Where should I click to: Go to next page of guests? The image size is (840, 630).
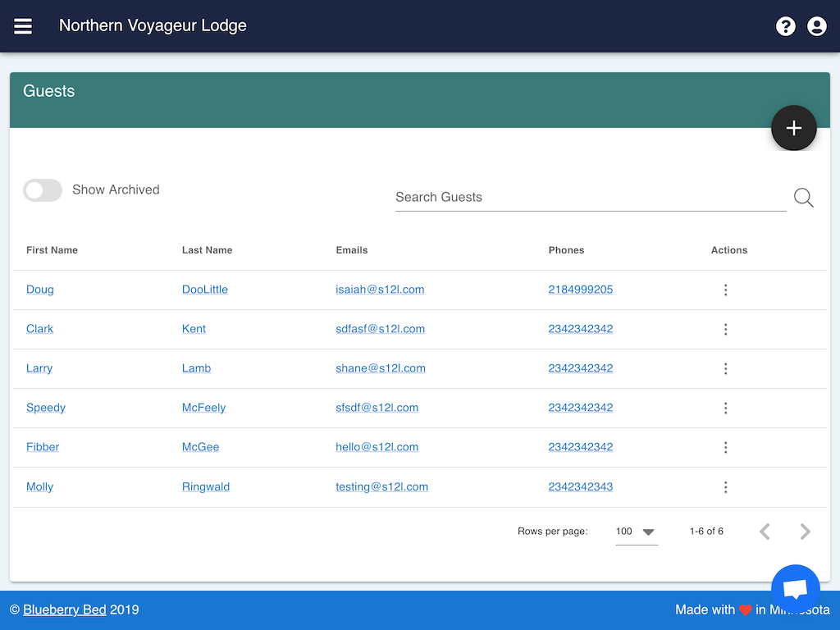point(805,532)
